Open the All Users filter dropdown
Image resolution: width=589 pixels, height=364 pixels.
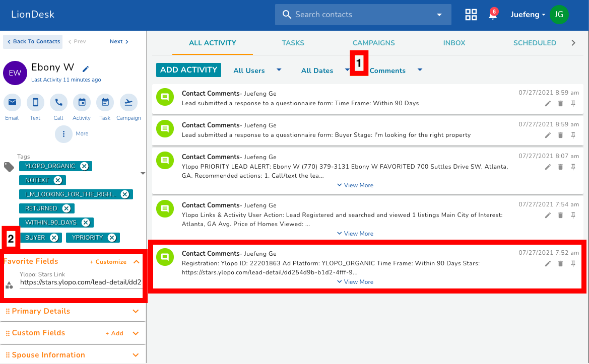[x=257, y=70]
